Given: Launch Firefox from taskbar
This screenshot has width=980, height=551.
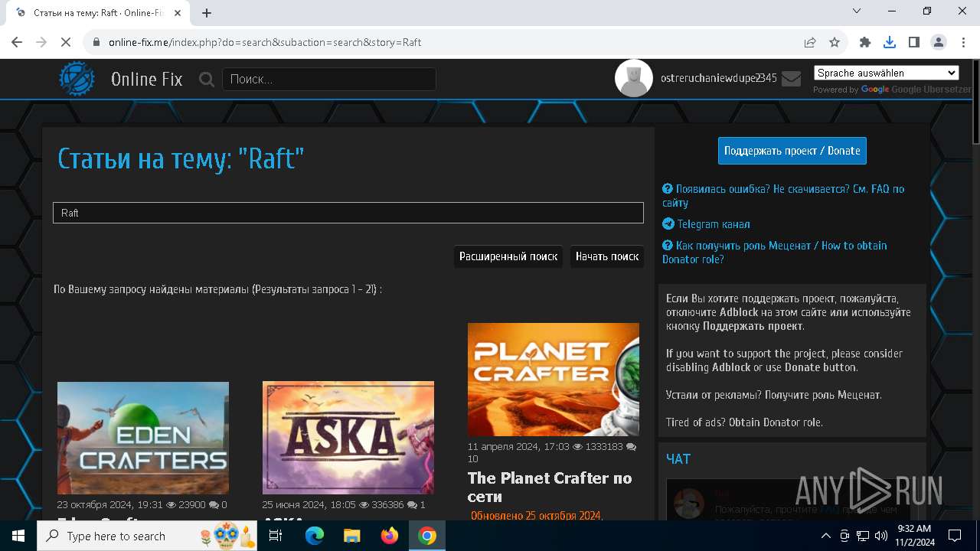Looking at the screenshot, I should (x=390, y=536).
